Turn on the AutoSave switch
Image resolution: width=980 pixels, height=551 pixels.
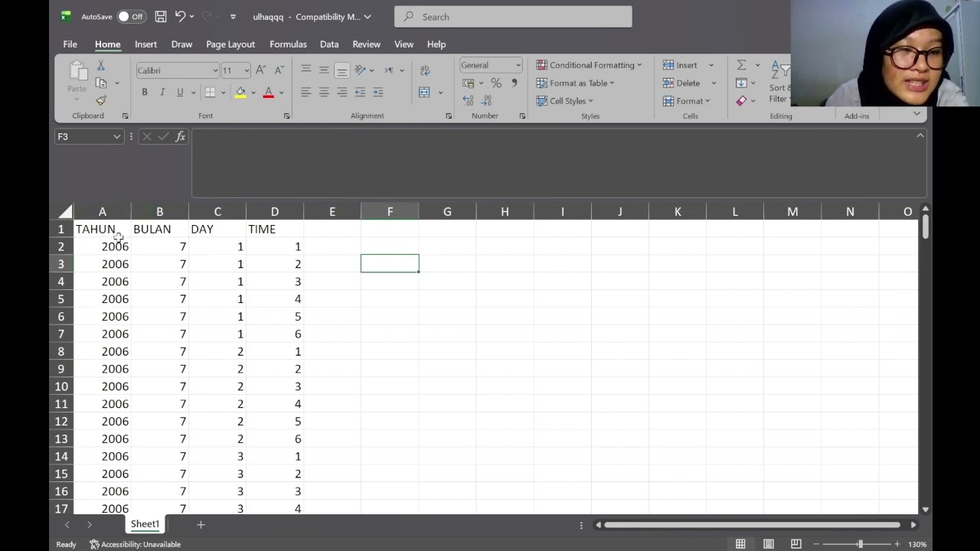coord(131,16)
